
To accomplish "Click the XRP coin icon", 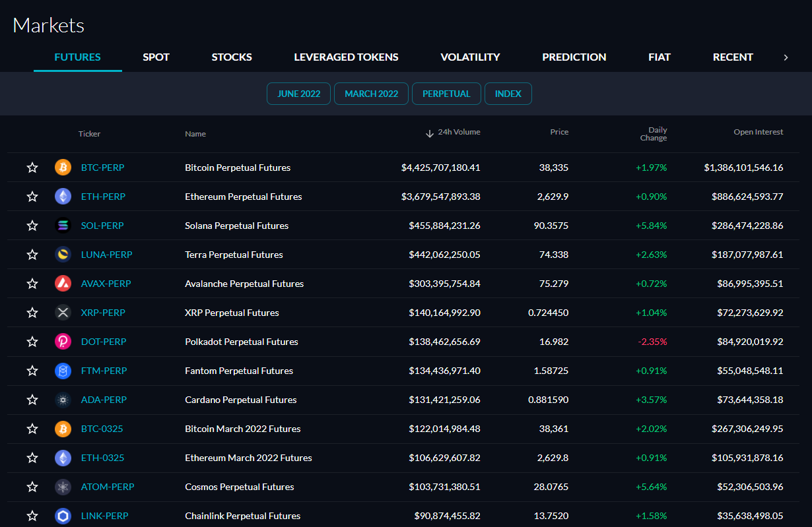I will [63, 313].
